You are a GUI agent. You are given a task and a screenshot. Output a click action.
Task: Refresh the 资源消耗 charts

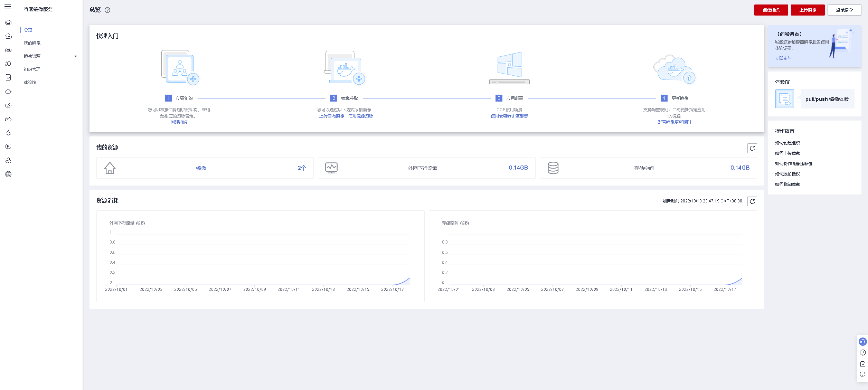tap(752, 201)
